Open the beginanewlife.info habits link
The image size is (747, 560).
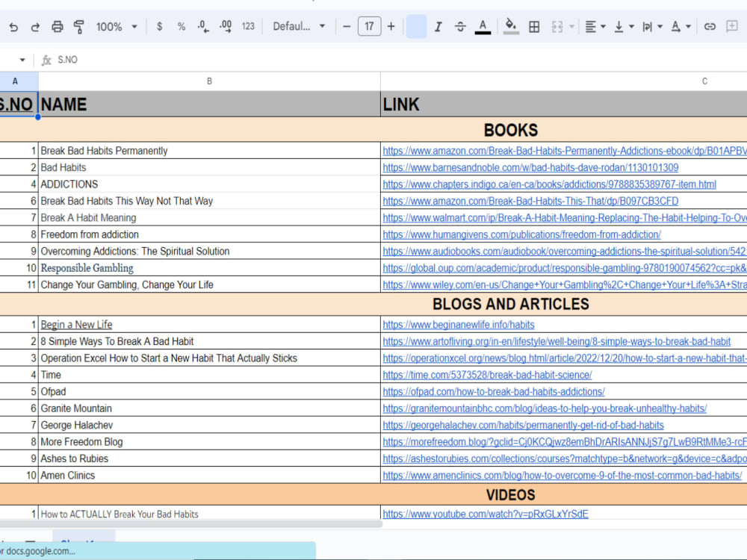click(459, 325)
